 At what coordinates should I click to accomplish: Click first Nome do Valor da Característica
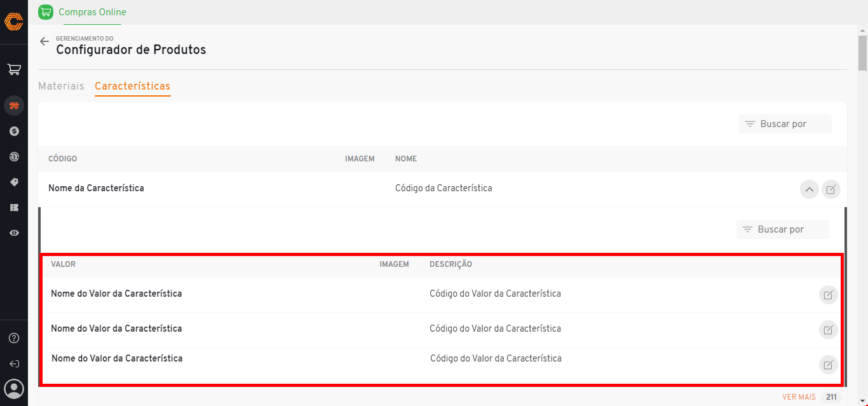116,294
